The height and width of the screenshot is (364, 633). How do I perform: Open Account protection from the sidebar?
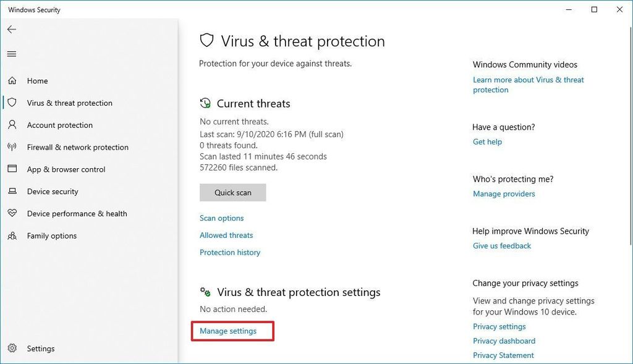click(60, 125)
